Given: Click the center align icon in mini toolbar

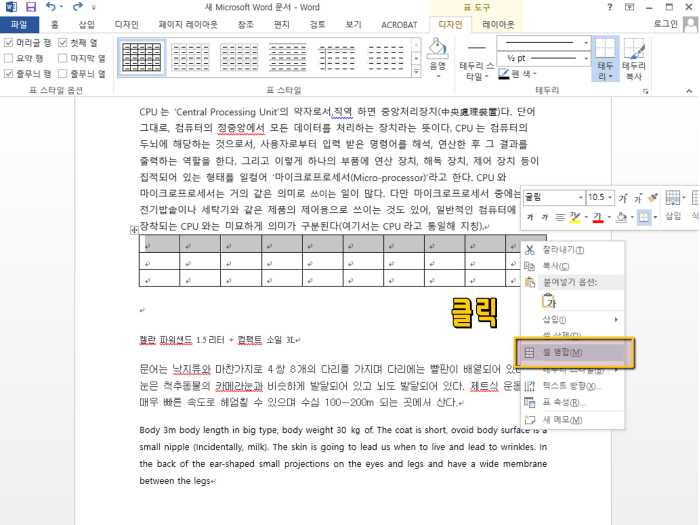Looking at the screenshot, I should point(559,217).
